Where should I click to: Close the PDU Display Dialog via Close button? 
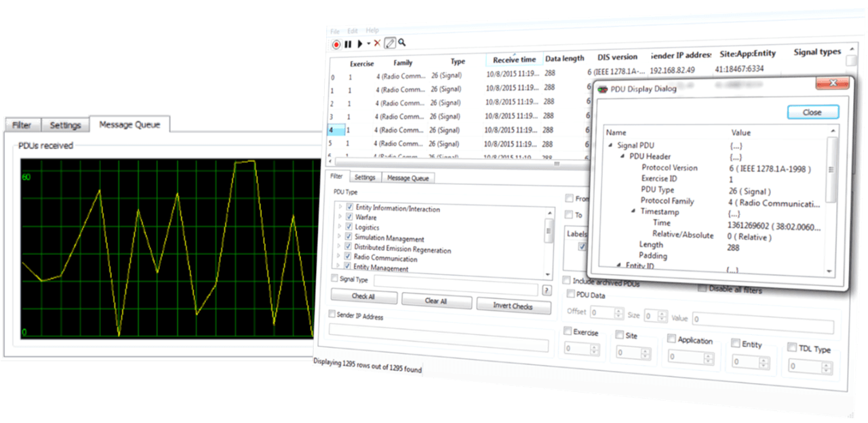click(812, 113)
